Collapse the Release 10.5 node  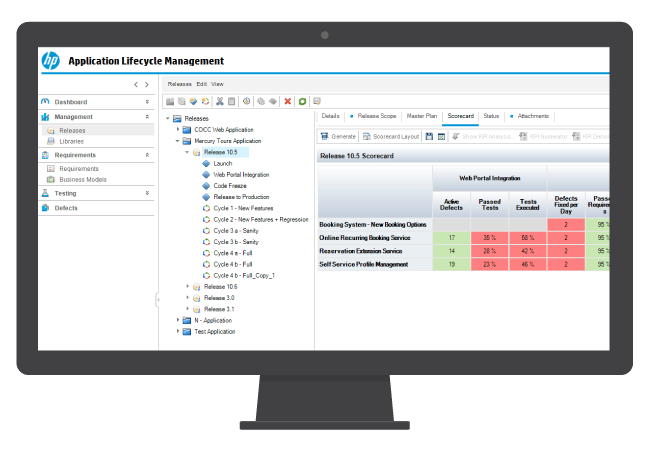[187, 152]
